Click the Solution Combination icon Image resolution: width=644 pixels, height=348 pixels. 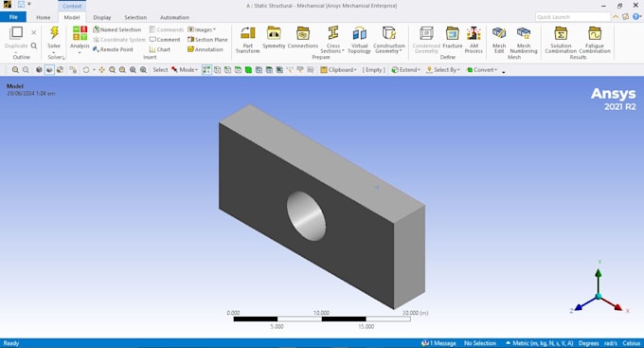tap(561, 33)
